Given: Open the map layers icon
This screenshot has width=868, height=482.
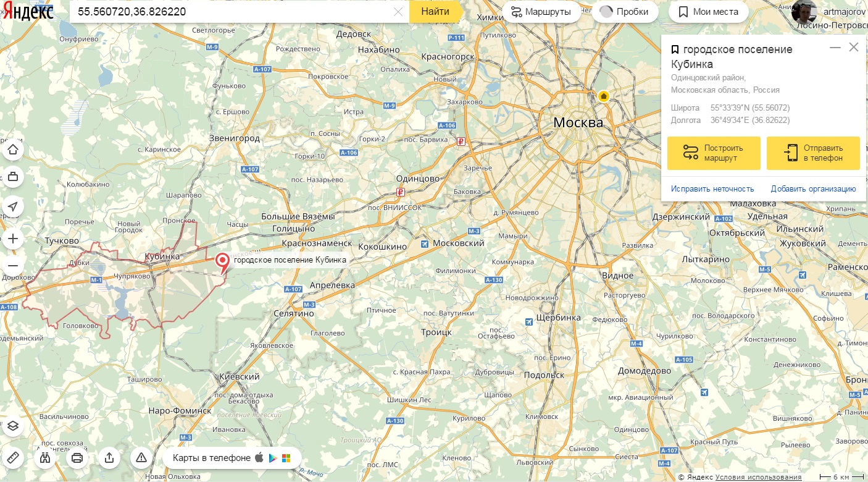Looking at the screenshot, I should point(13,426).
